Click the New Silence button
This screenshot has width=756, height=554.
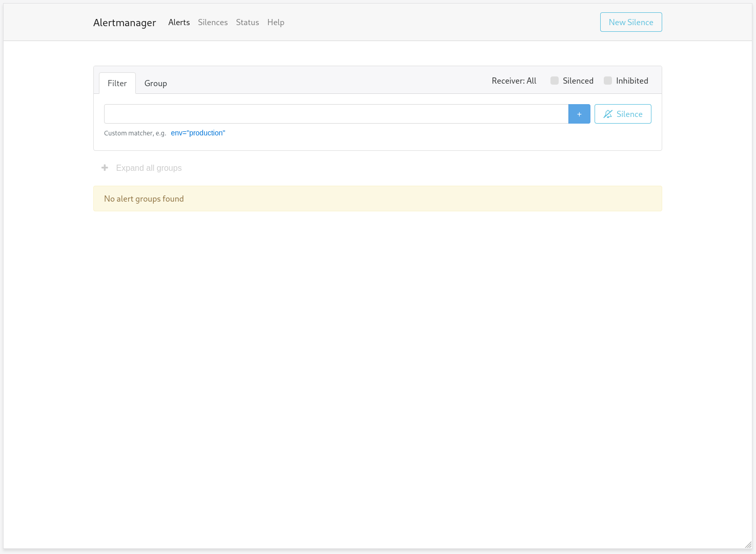pyautogui.click(x=631, y=22)
